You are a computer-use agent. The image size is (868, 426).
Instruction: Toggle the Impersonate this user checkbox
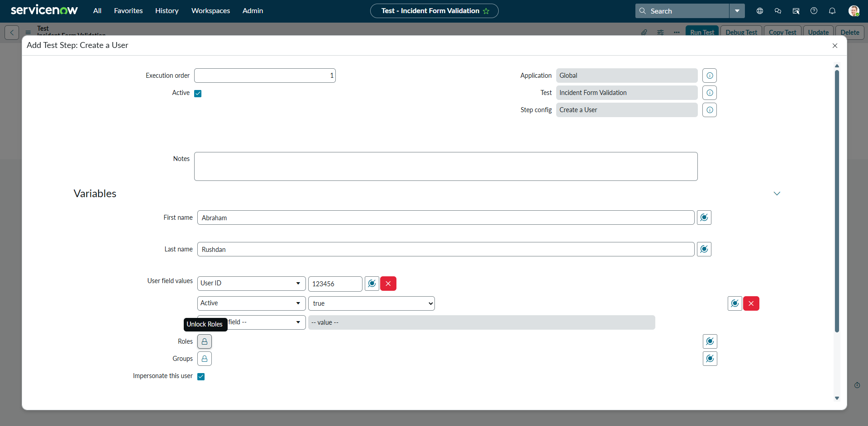[201, 377]
